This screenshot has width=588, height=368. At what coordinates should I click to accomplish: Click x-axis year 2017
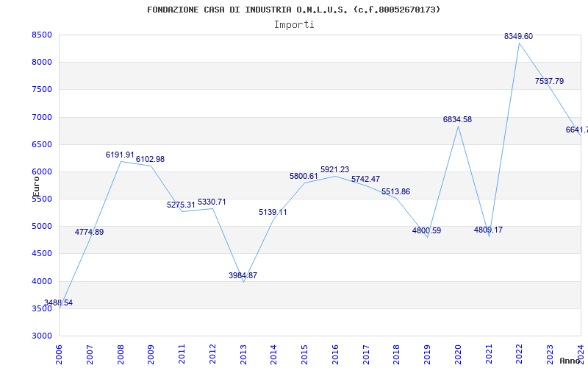coord(366,354)
